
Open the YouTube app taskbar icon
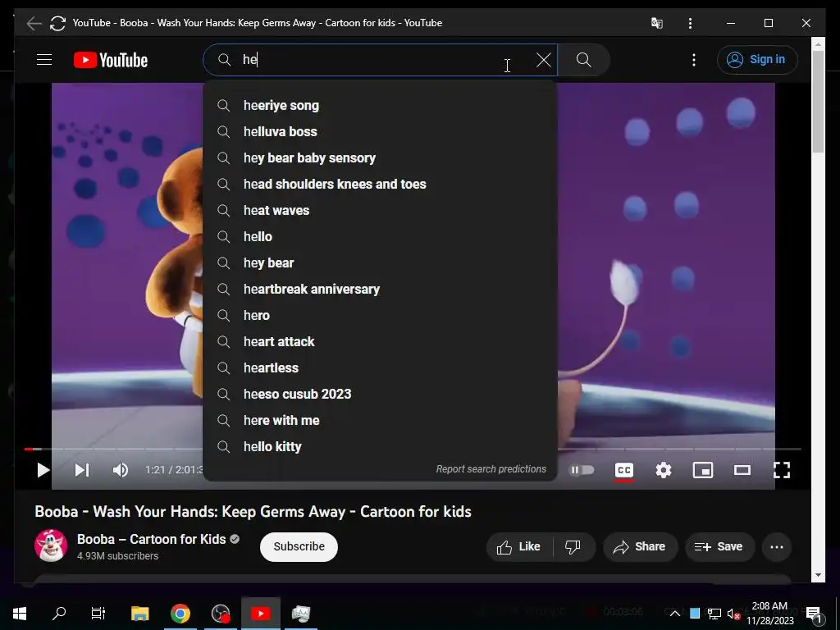pos(261,614)
